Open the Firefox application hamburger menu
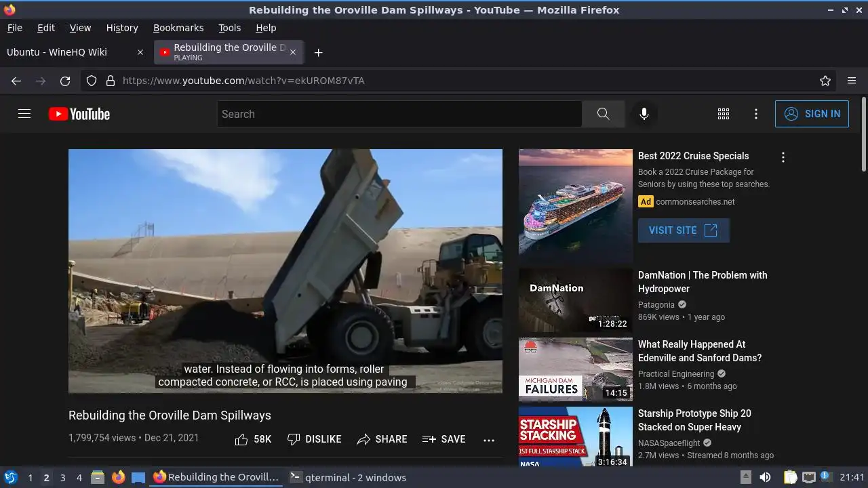 [852, 81]
